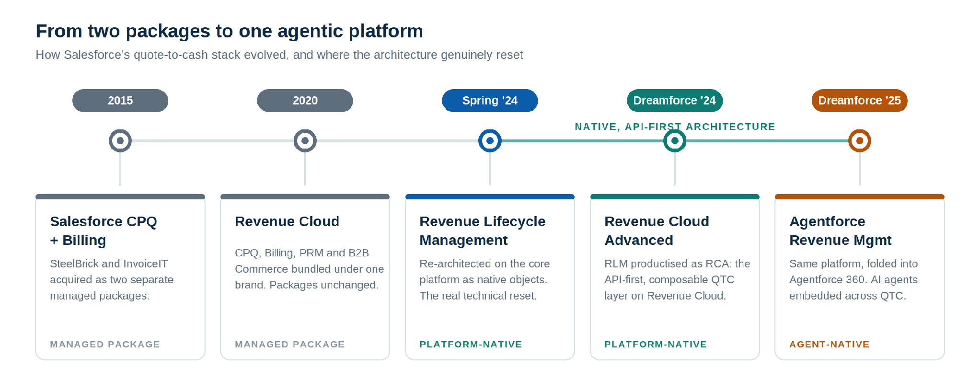Click the gray 2020 date pill
Viewport: 980px width, 392px height.
tap(305, 101)
